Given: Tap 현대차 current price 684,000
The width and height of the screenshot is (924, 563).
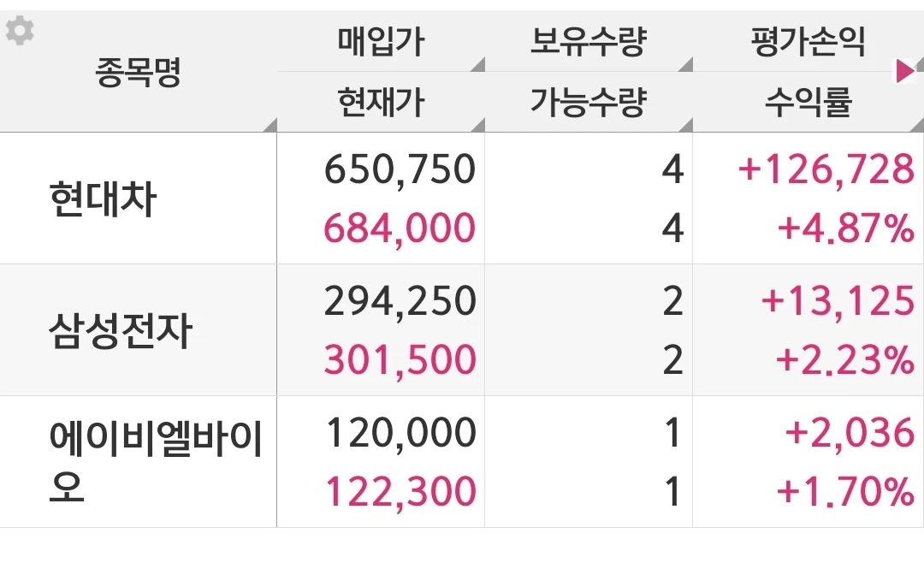Looking at the screenshot, I should (400, 228).
